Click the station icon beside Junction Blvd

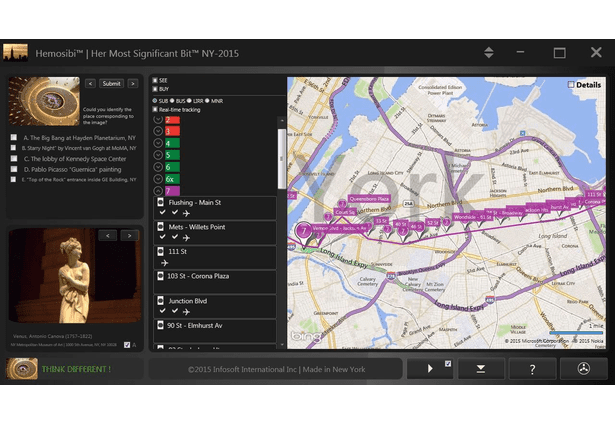click(160, 301)
